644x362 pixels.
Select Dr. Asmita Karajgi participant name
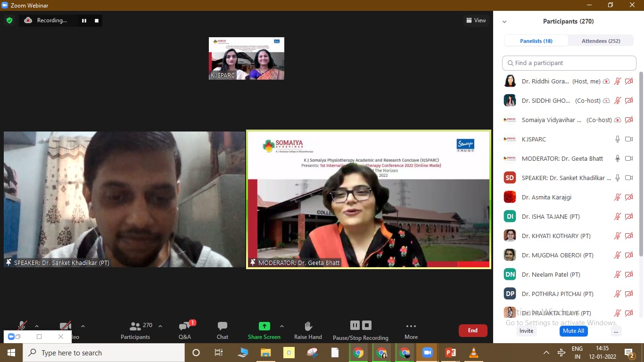click(x=546, y=197)
